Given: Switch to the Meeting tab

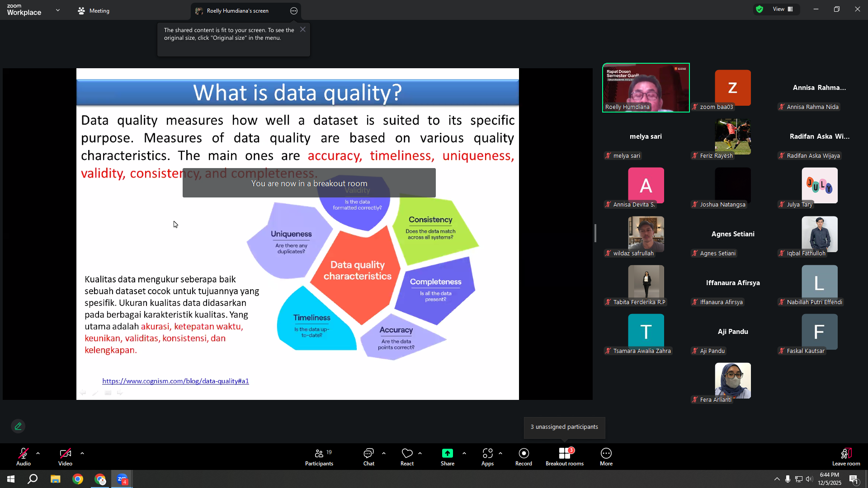Looking at the screenshot, I should tap(94, 11).
